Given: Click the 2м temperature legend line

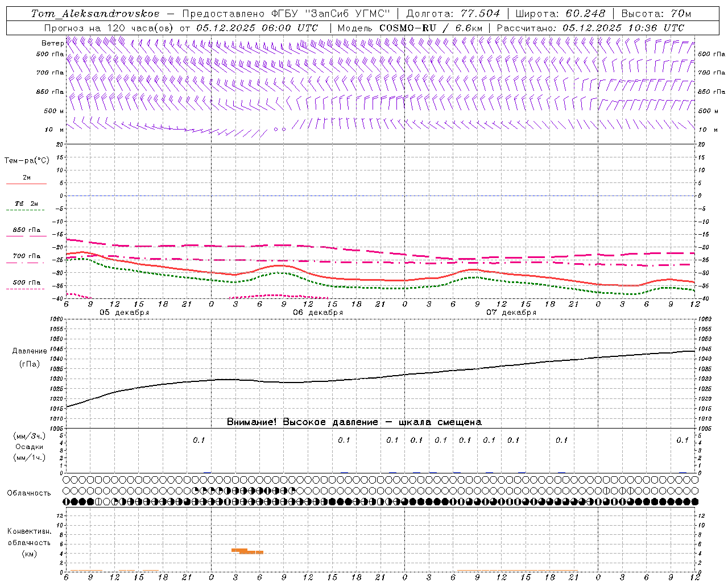Looking at the screenshot, I should [x=26, y=180].
